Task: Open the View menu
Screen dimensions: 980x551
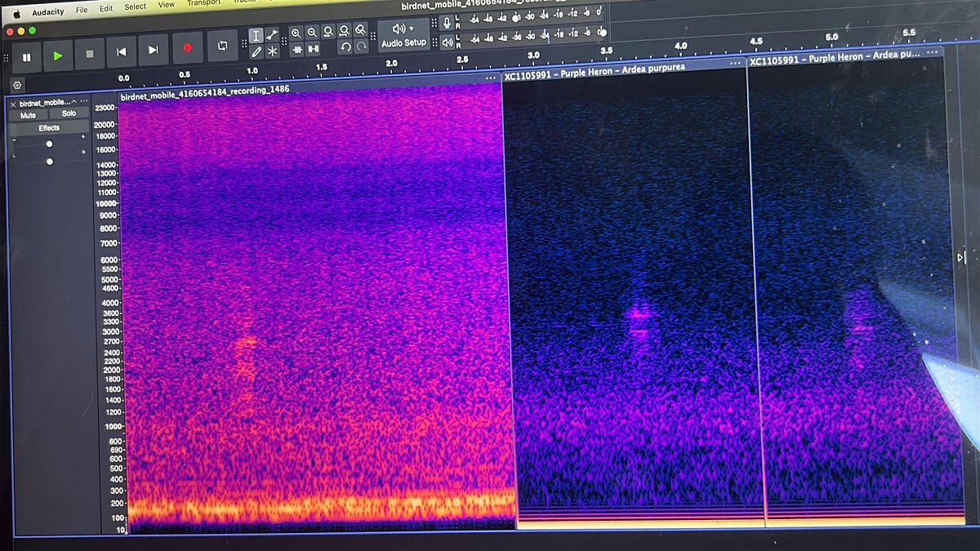Action: click(x=167, y=5)
